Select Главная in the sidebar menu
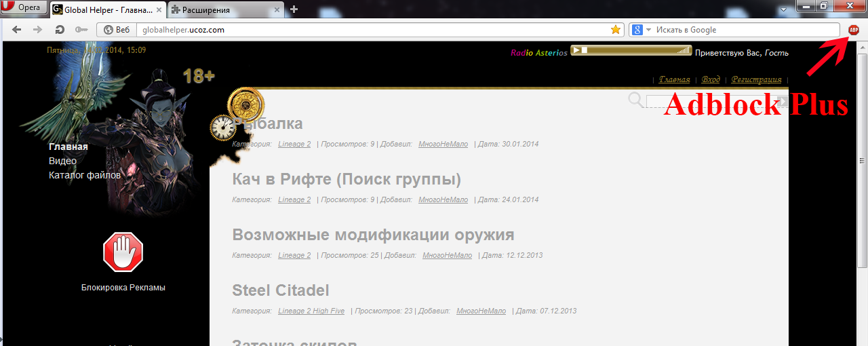 68,147
